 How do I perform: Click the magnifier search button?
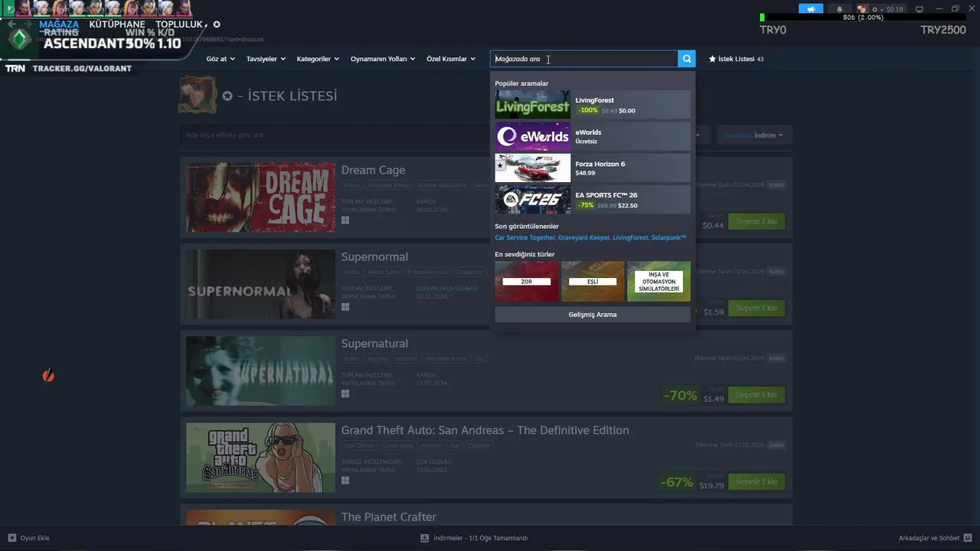(x=688, y=59)
